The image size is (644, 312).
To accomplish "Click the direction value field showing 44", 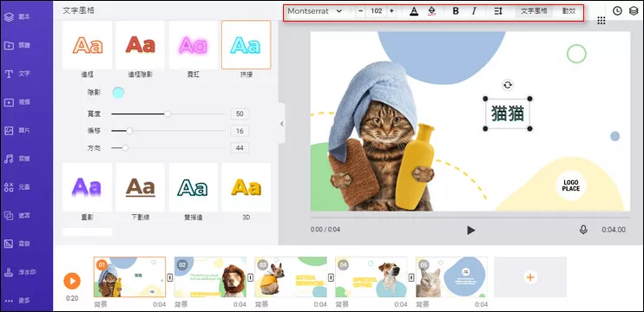I will click(240, 148).
